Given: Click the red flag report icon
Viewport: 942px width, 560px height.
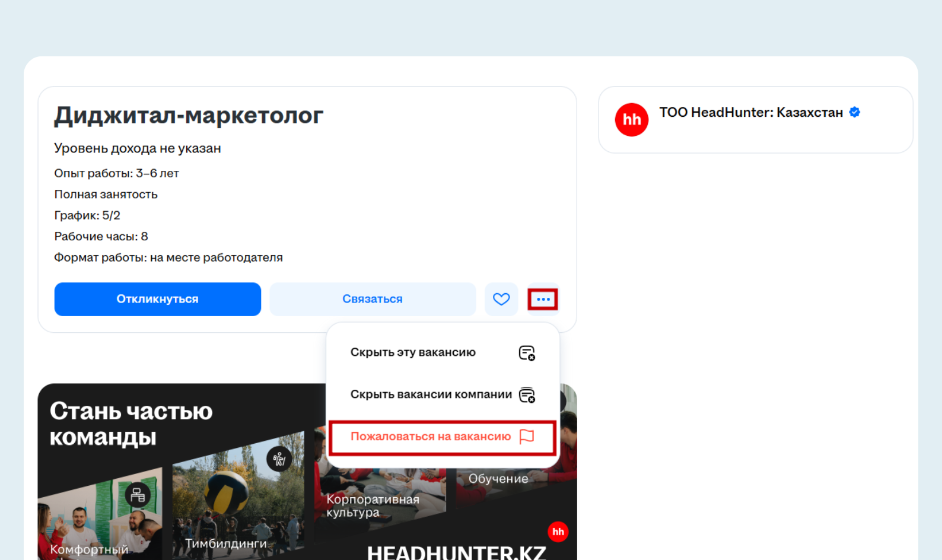Looking at the screenshot, I should tap(527, 437).
